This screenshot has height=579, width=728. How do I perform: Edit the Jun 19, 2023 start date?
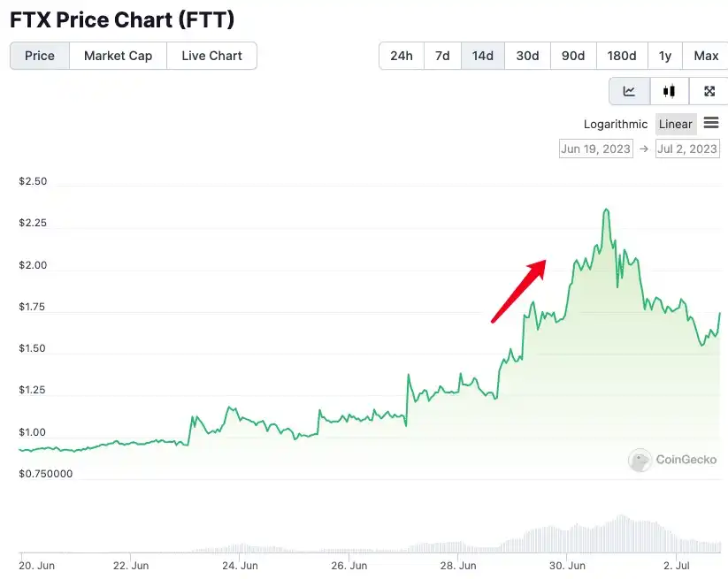click(595, 149)
